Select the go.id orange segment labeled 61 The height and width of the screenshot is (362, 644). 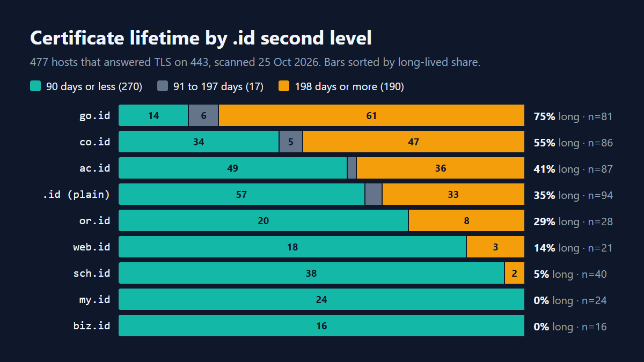tap(371, 115)
